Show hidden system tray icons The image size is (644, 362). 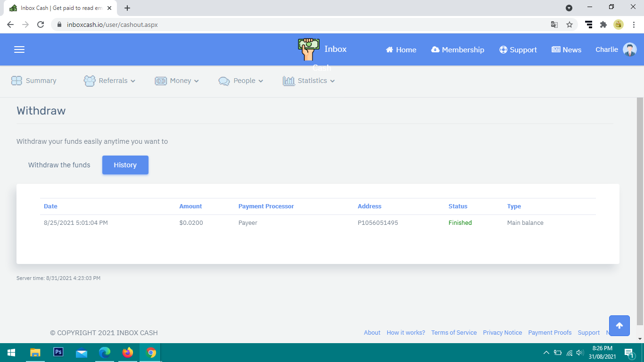pyautogui.click(x=546, y=353)
